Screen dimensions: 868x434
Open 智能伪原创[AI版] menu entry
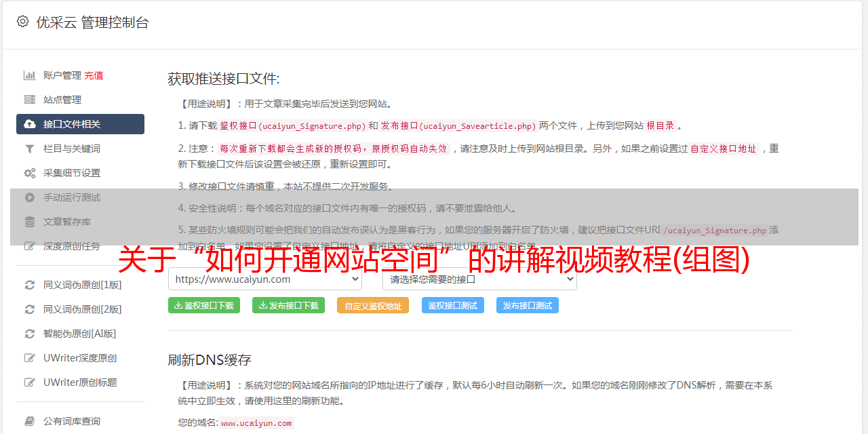[x=80, y=334]
